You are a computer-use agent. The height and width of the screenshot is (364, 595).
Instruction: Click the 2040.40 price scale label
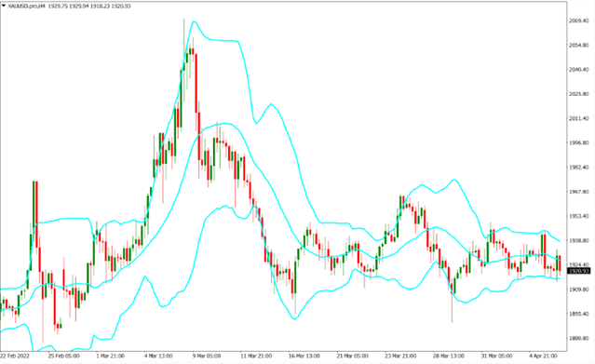click(x=578, y=70)
